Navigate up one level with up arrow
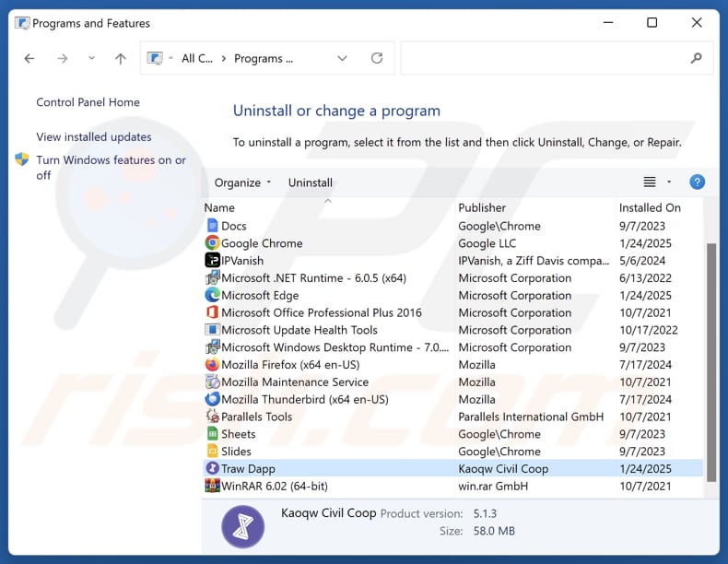This screenshot has width=728, height=564. [x=120, y=58]
